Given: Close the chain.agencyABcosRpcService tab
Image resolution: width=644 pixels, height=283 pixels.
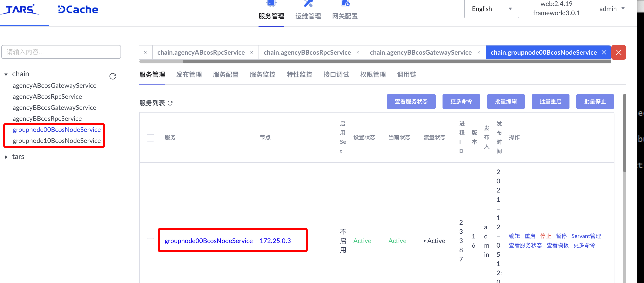Looking at the screenshot, I should coord(252,52).
